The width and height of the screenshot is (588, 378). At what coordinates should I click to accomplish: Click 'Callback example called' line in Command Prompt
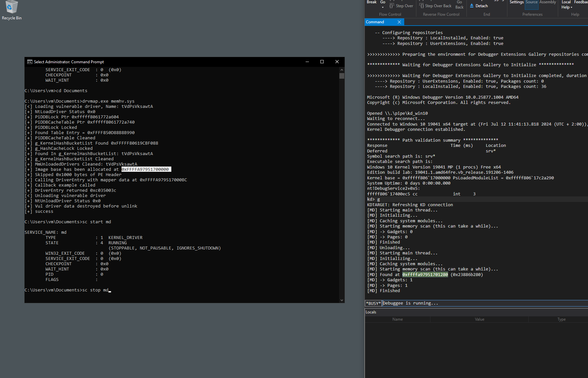point(60,185)
